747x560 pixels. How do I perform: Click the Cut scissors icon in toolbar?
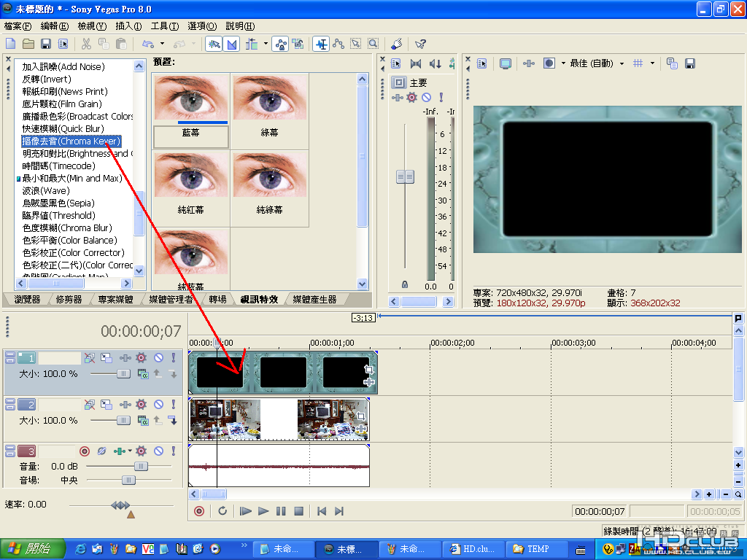click(86, 44)
